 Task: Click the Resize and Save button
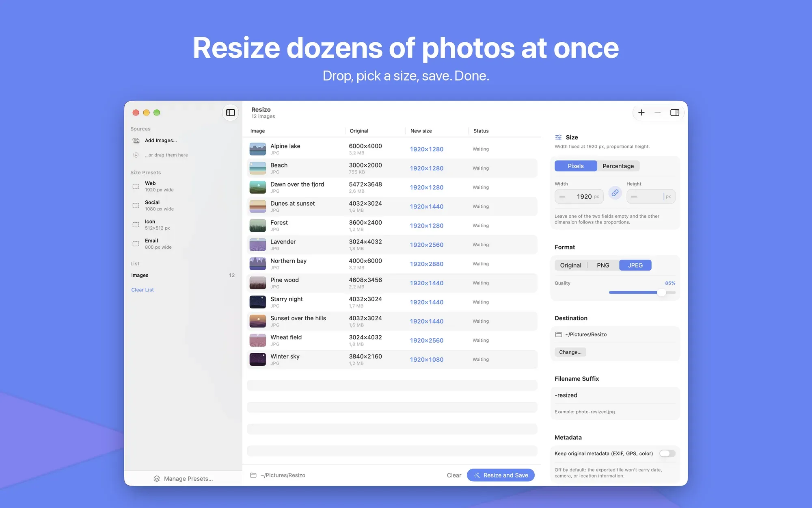(x=501, y=475)
